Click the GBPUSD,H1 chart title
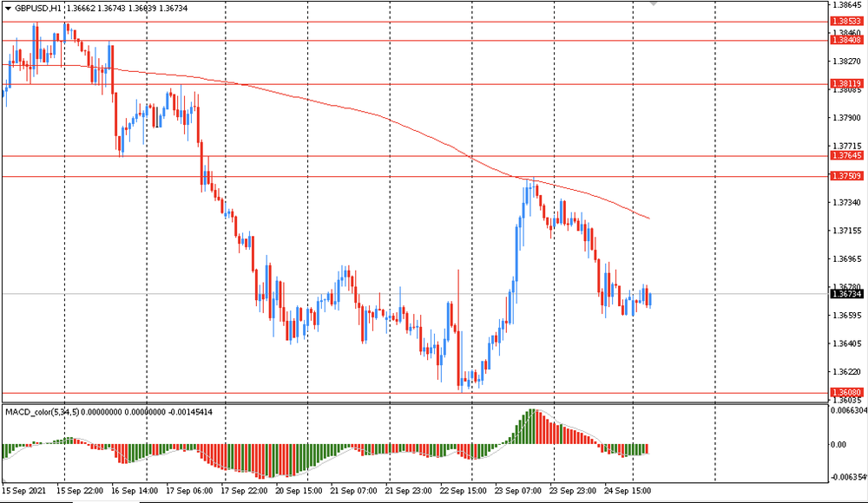 38,9
